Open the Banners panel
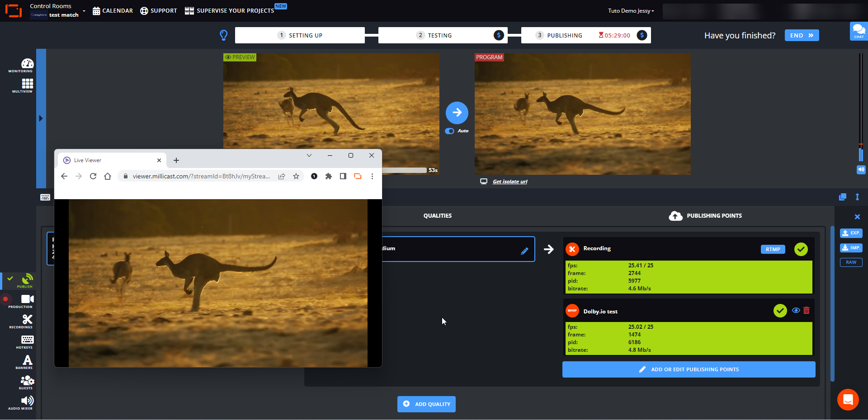 coord(27,361)
